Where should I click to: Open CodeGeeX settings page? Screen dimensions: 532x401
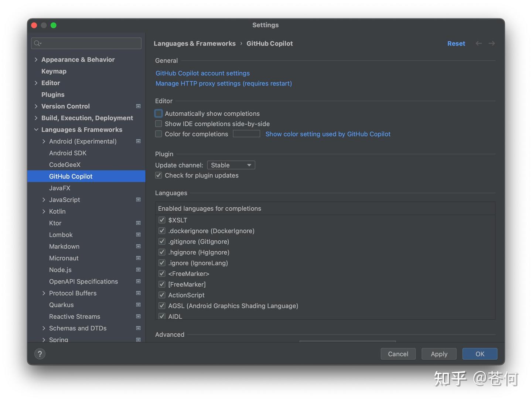pyautogui.click(x=65, y=164)
